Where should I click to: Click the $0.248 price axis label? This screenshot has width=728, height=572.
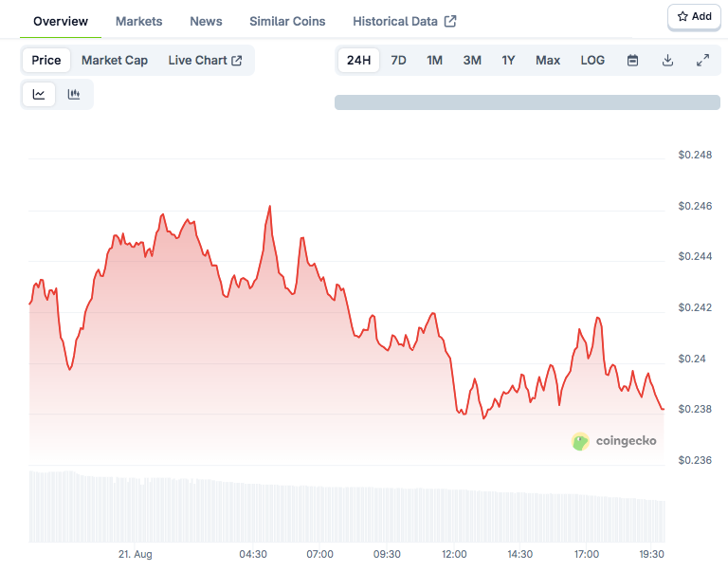pos(695,155)
